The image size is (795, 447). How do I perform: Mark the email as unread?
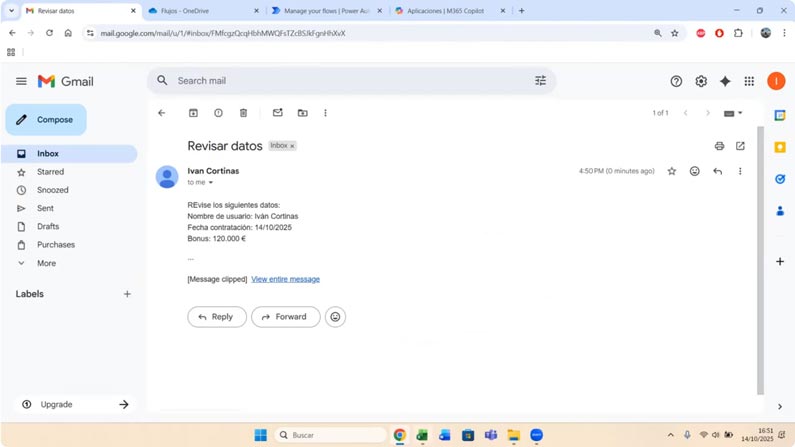click(277, 113)
